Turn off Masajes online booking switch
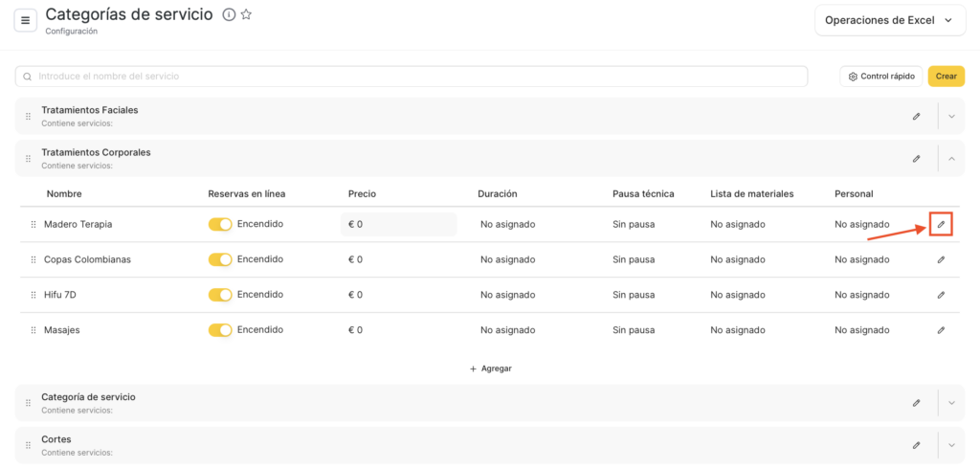Viewport: 980px width, 469px height. pos(220,330)
